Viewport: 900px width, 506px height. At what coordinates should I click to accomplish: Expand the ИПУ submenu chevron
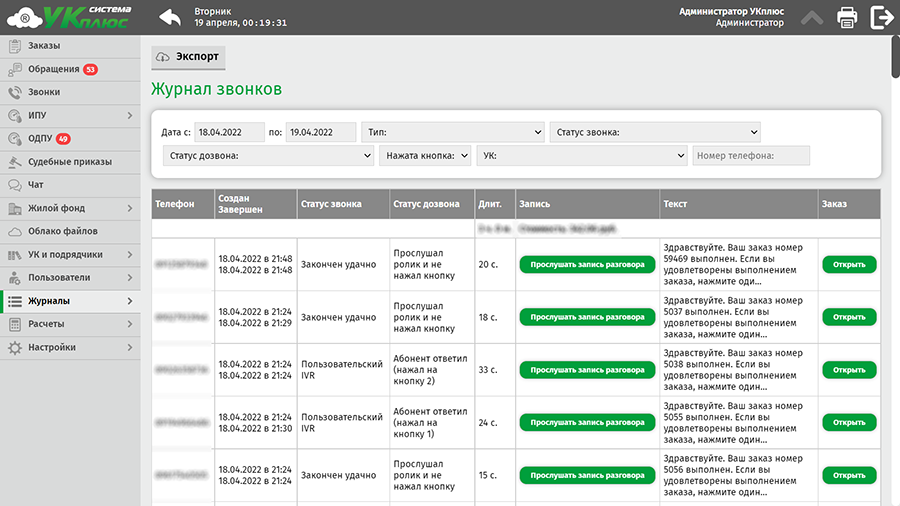130,116
